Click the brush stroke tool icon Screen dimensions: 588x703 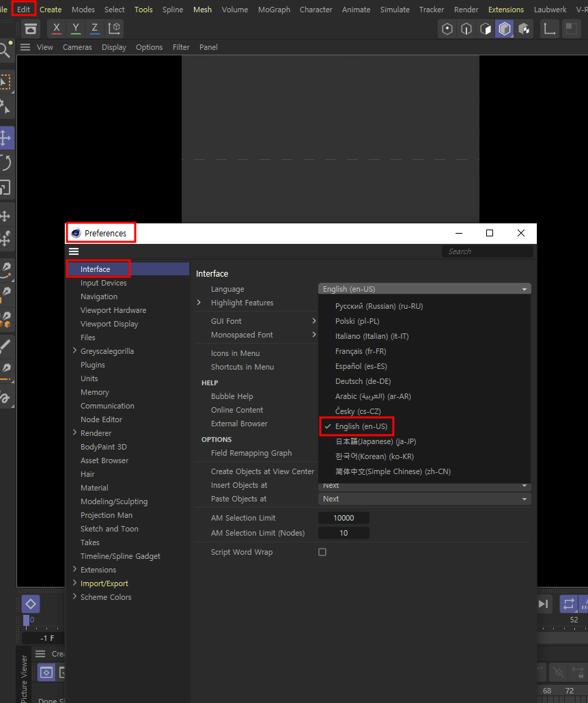coord(5,346)
